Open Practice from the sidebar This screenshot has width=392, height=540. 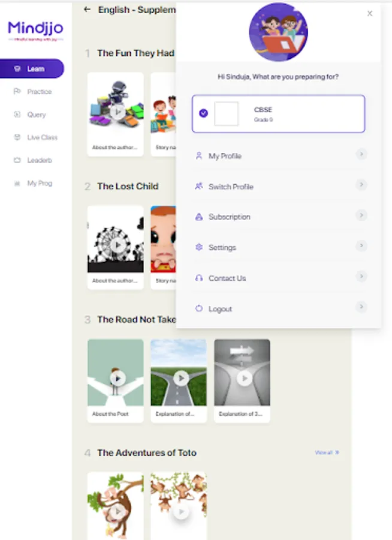(39, 92)
